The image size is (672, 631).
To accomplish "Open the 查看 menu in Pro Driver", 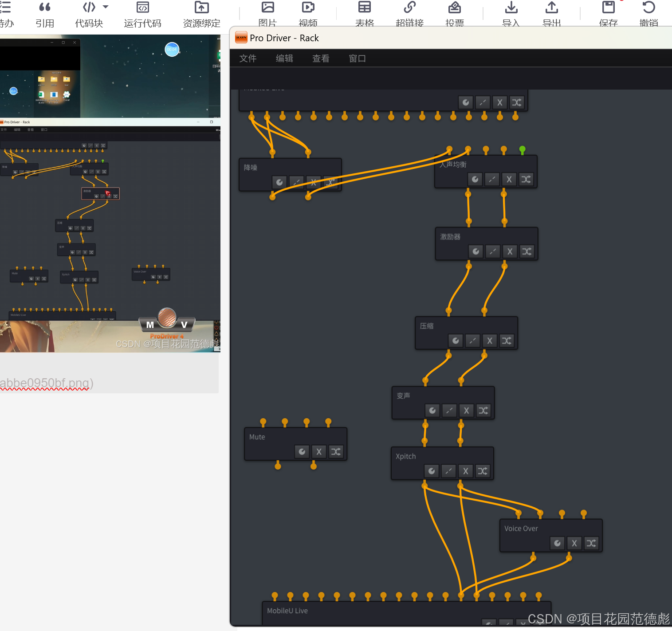I will (x=321, y=59).
